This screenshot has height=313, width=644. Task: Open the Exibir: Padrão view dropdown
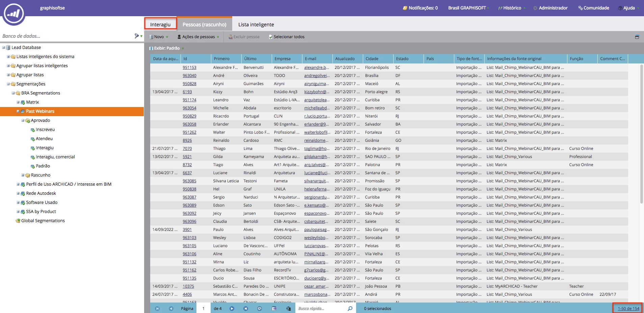point(167,48)
